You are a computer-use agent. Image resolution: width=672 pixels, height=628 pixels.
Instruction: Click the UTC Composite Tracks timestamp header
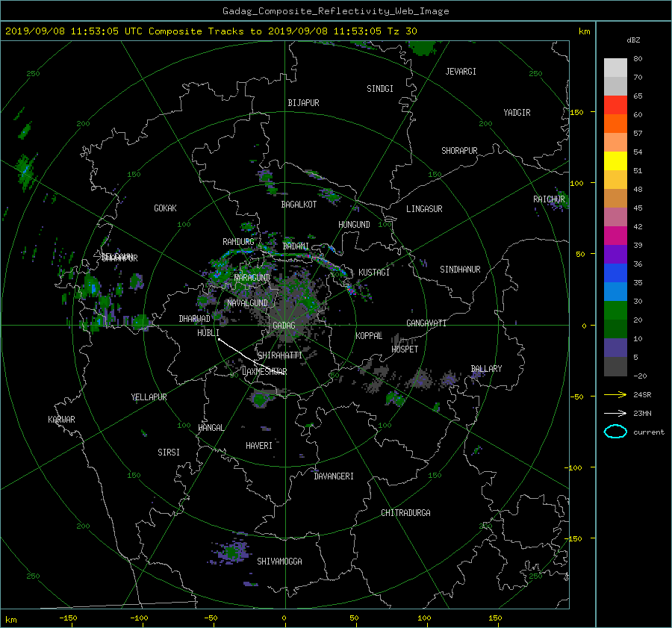click(211, 31)
